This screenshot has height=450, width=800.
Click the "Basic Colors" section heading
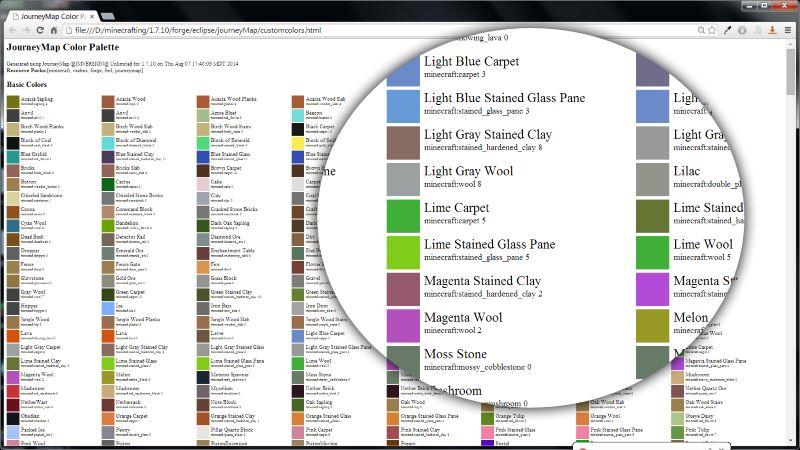[x=27, y=84]
